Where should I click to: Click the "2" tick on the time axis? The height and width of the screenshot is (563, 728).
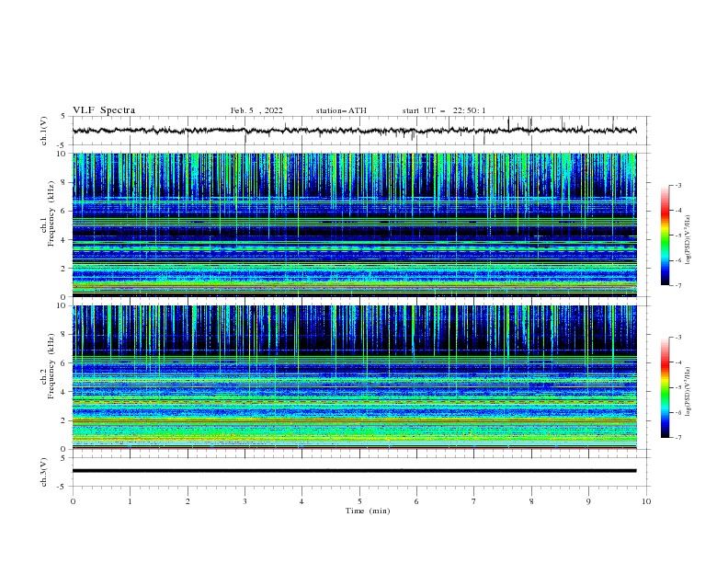click(x=188, y=501)
